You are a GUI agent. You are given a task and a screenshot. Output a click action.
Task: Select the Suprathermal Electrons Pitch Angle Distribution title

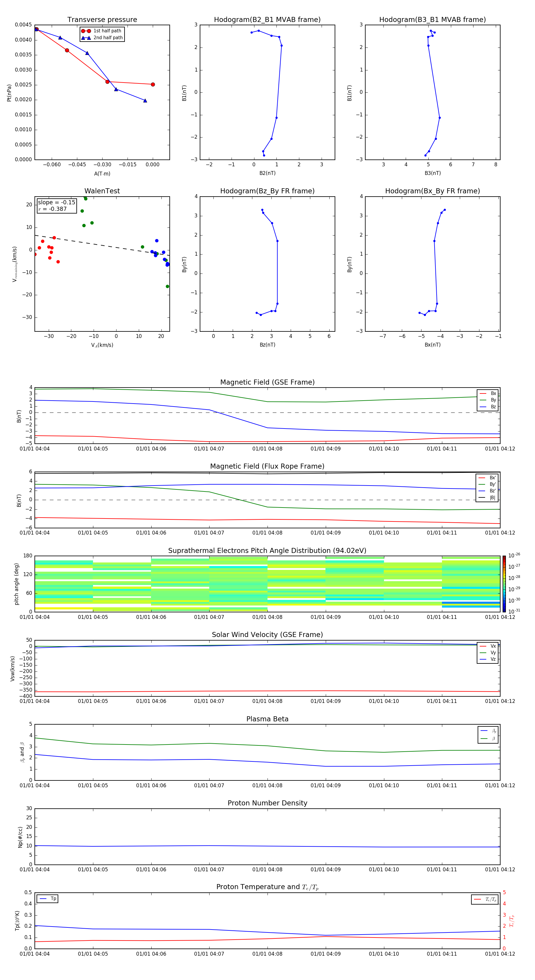coord(267,551)
